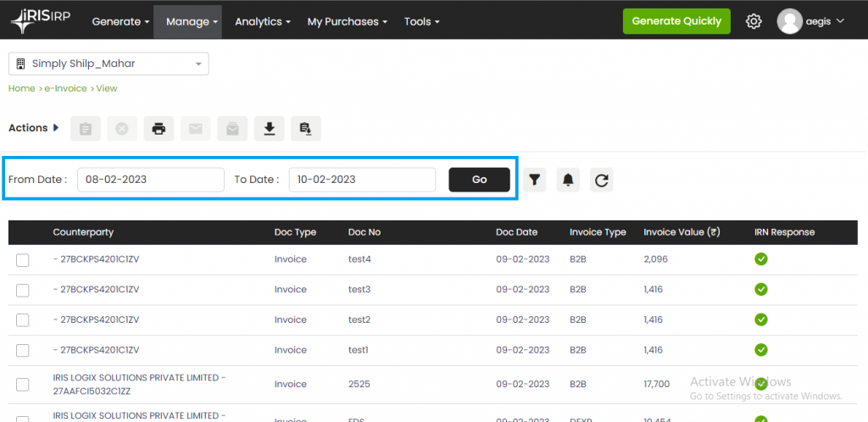The height and width of the screenshot is (422, 868).
Task: Click the Invoice Type column header
Action: [598, 232]
